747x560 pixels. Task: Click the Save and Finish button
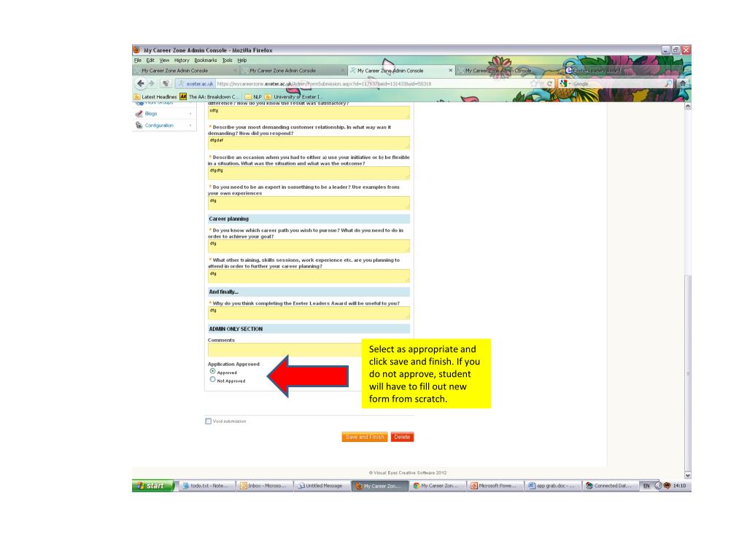click(365, 437)
